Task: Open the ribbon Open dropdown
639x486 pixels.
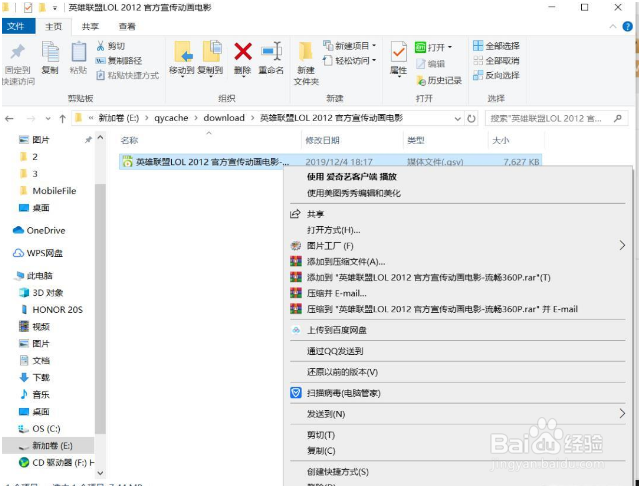Action: coord(434,47)
